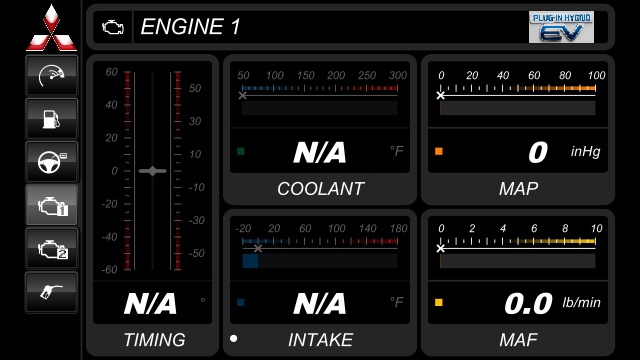This screenshot has height=360, width=640.
Task: Click the timing gauge diamond marker
Action: point(152,171)
